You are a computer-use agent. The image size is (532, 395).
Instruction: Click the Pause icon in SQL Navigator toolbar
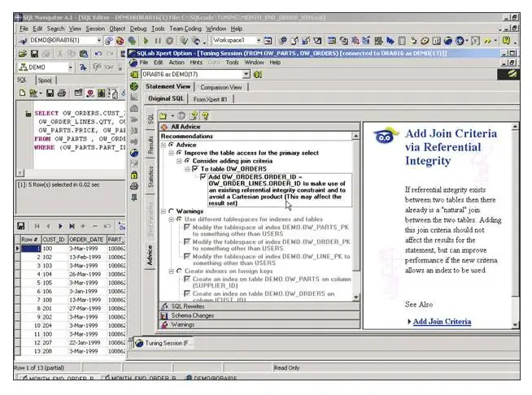click(158, 41)
